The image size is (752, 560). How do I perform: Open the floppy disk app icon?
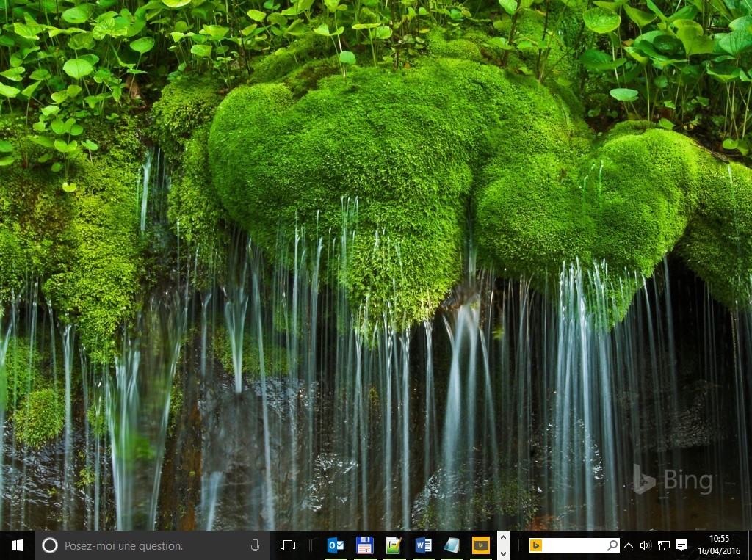tap(364, 545)
